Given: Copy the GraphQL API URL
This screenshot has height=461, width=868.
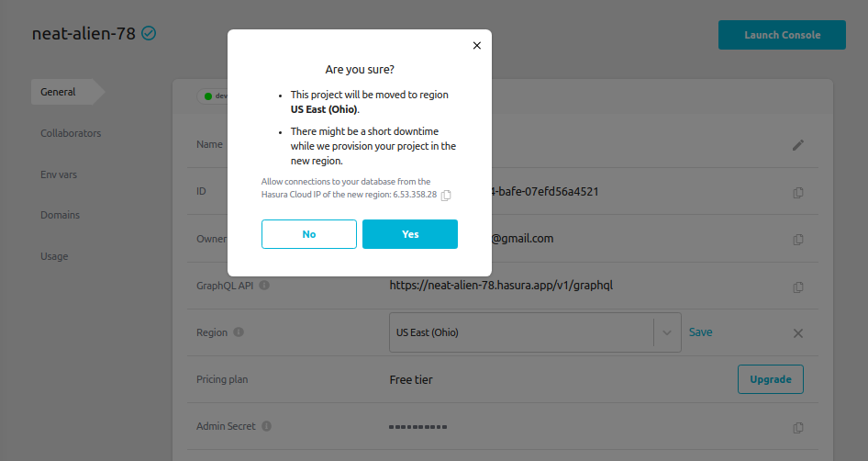Looking at the screenshot, I should (798, 286).
